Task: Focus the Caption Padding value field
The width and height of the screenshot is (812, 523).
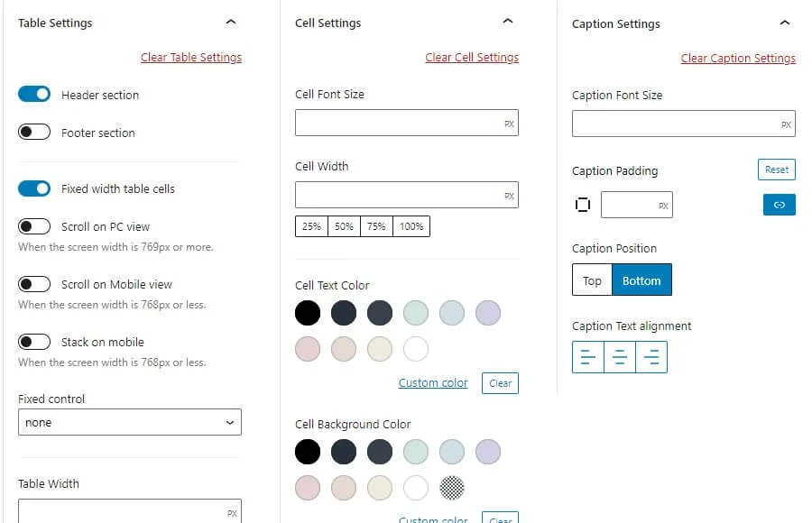Action: [636, 205]
